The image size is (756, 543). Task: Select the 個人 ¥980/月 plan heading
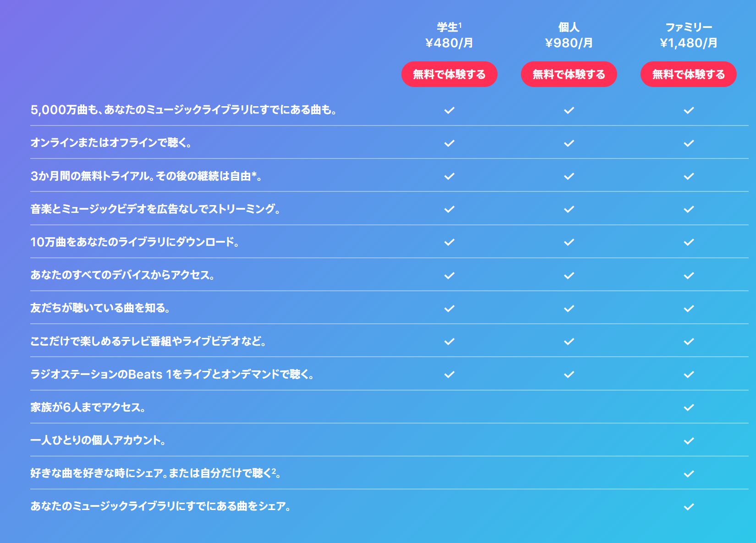click(x=569, y=35)
